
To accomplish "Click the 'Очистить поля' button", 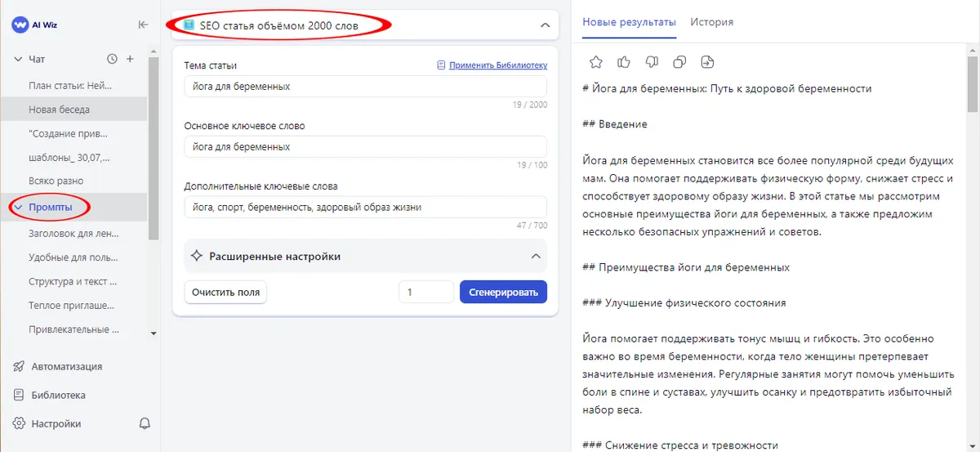I will pos(225,292).
